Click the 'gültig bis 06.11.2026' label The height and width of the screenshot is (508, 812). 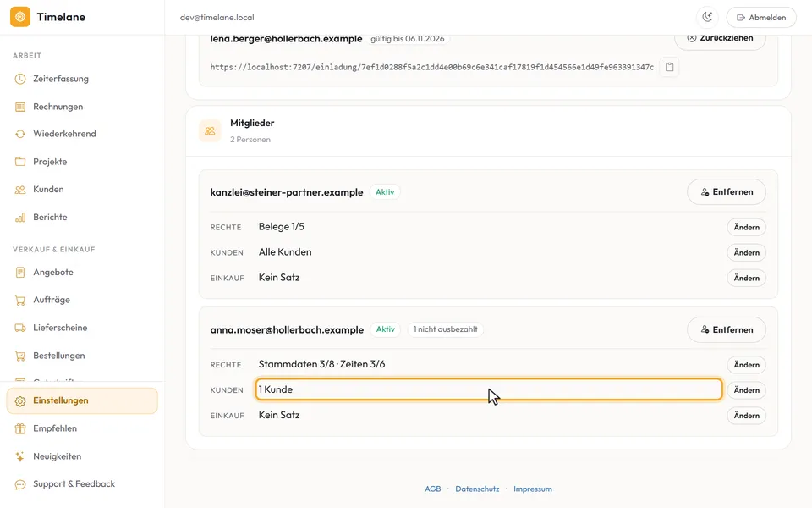[408, 39]
